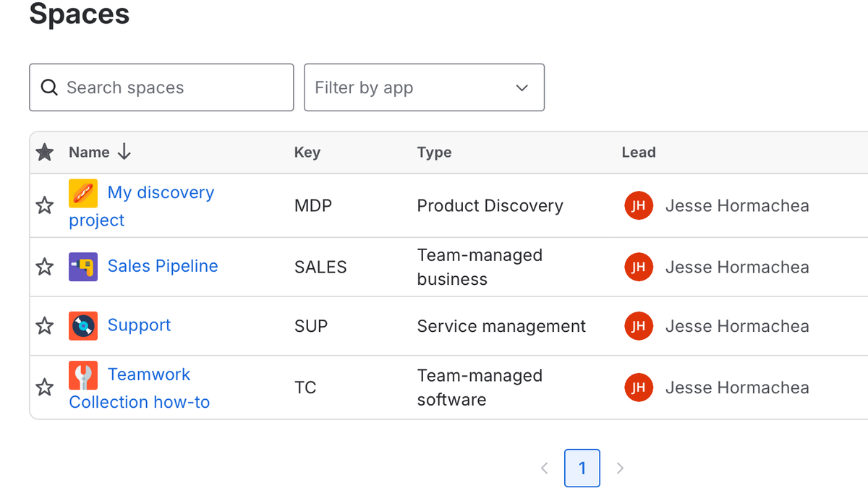Click the SUP key cell
Image resolution: width=868 pixels, height=488 pixels.
[311, 326]
